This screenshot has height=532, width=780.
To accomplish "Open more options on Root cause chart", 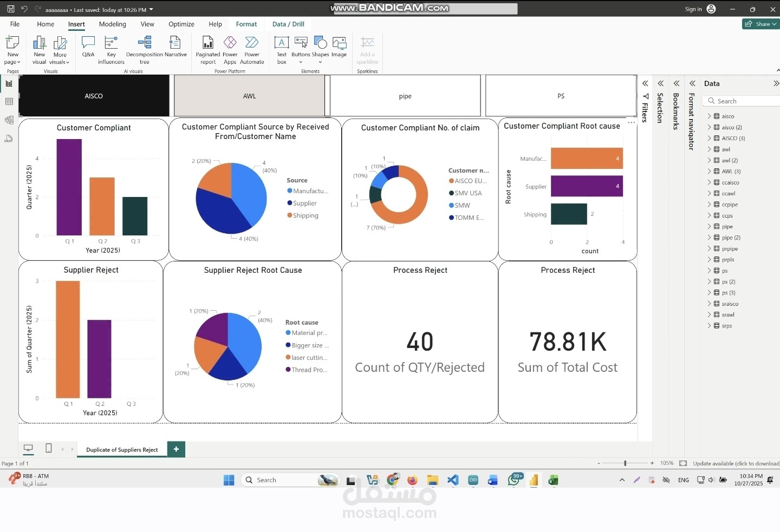I will 631,123.
